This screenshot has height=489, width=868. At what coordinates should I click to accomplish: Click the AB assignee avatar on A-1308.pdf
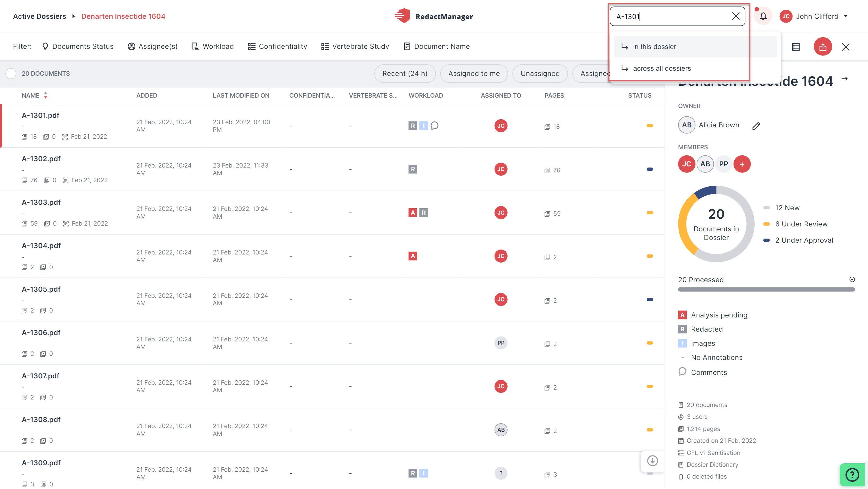(x=501, y=430)
